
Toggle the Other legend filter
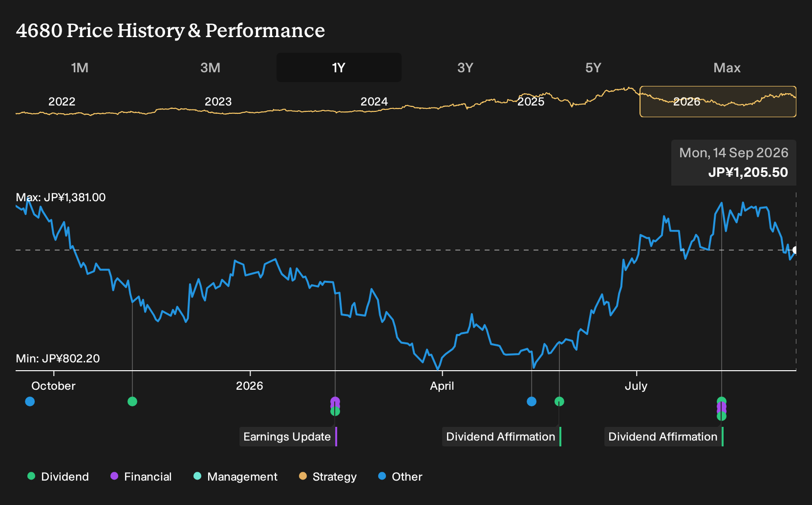(x=400, y=477)
